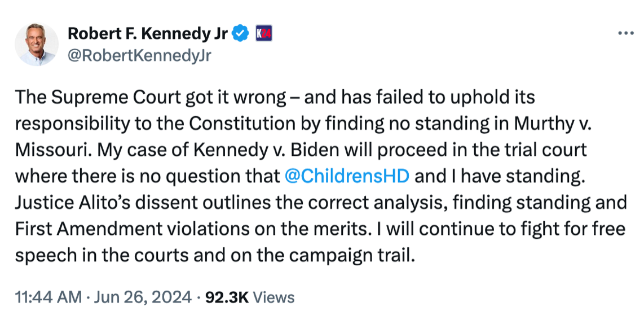Screen dimensions: 644x324
Task: Click the word Views beside the count
Action: 274,297
